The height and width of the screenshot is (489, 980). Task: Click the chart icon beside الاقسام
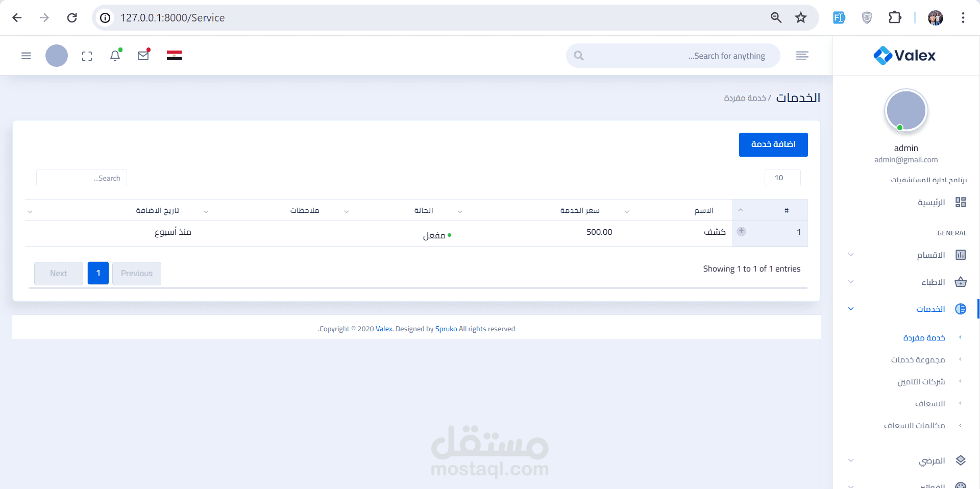[x=961, y=255]
